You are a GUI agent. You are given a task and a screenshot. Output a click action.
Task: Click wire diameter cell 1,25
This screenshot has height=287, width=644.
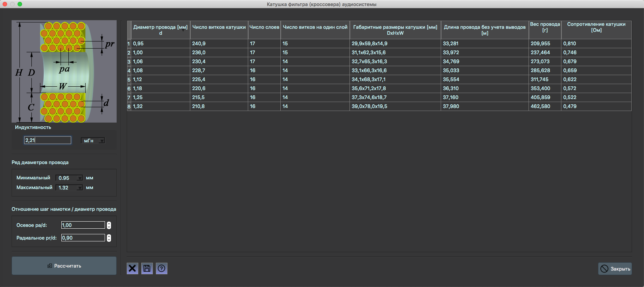tap(161, 98)
